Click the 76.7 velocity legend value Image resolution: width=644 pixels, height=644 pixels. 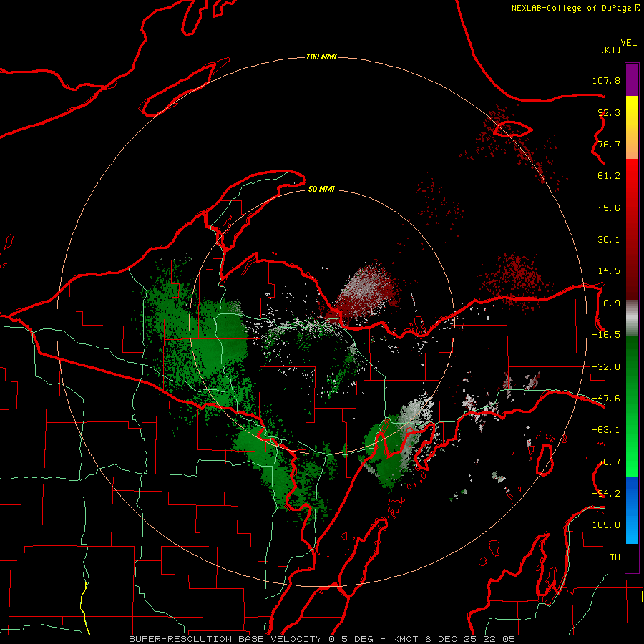pos(609,144)
